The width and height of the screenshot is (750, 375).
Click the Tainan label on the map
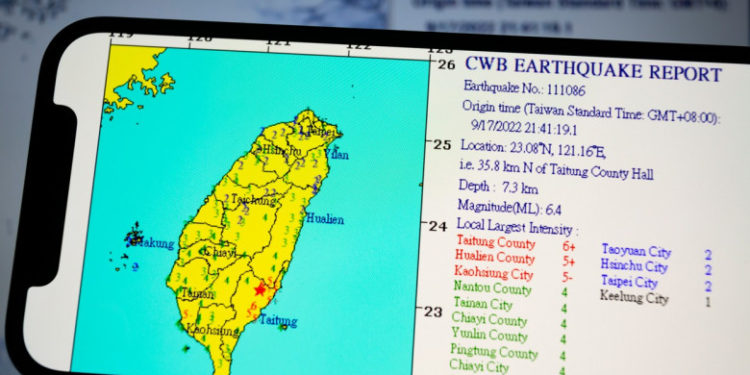(198, 294)
